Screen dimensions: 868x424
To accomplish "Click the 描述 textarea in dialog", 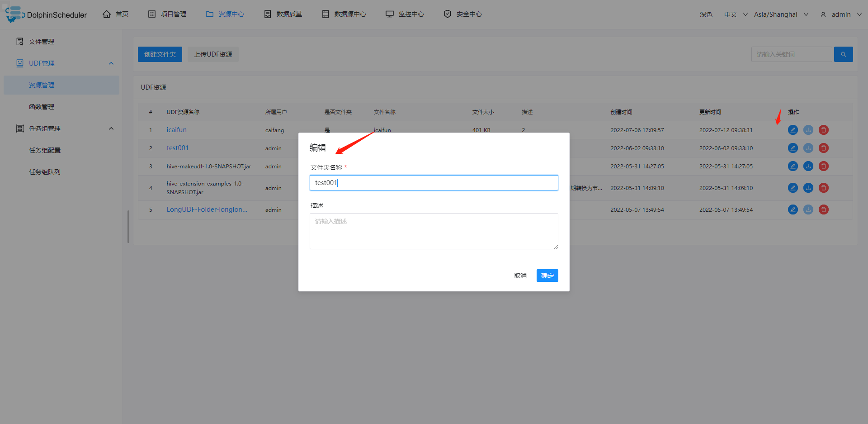I will coord(434,231).
